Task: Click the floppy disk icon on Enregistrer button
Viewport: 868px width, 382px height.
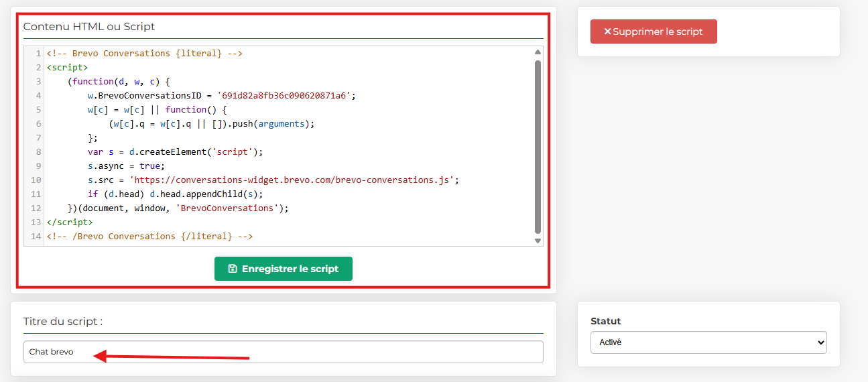Action: pyautogui.click(x=233, y=269)
